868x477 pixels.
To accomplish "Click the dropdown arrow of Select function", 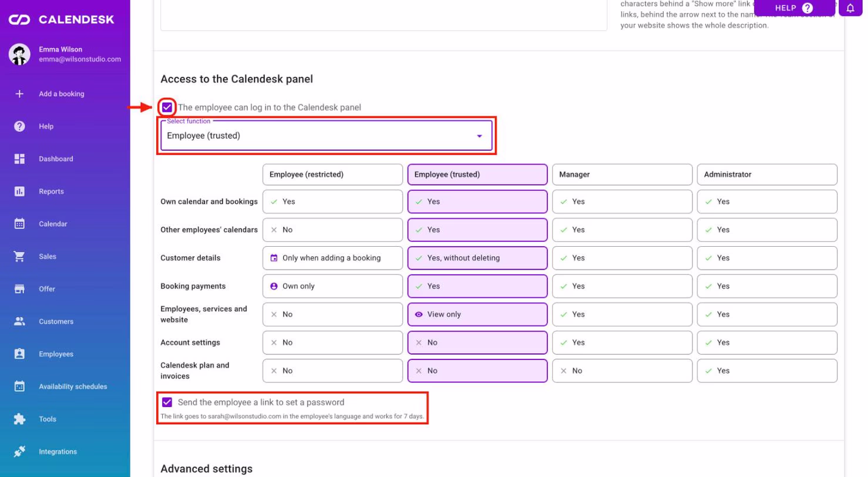I will click(479, 136).
